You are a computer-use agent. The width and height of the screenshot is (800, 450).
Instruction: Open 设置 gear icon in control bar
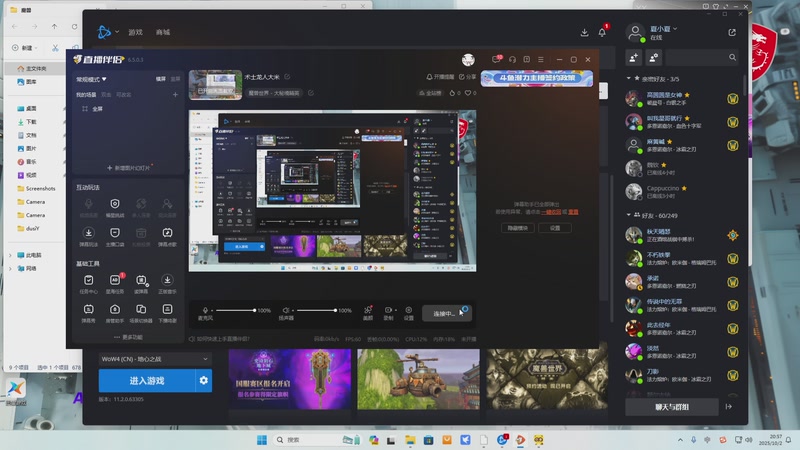tap(409, 313)
